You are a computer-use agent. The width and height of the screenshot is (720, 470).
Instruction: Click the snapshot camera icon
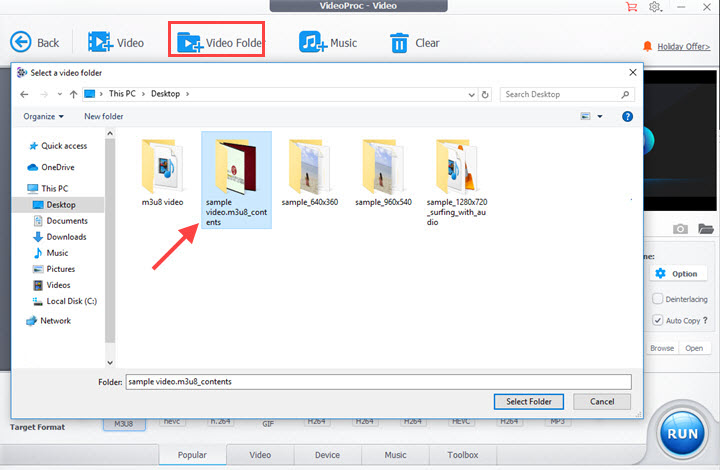click(x=680, y=229)
